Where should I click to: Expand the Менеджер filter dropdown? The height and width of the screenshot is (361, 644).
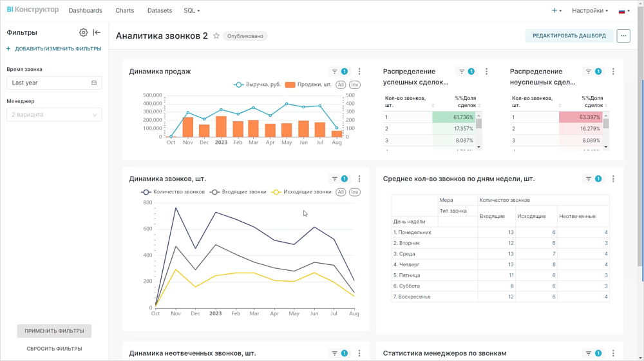tap(54, 115)
